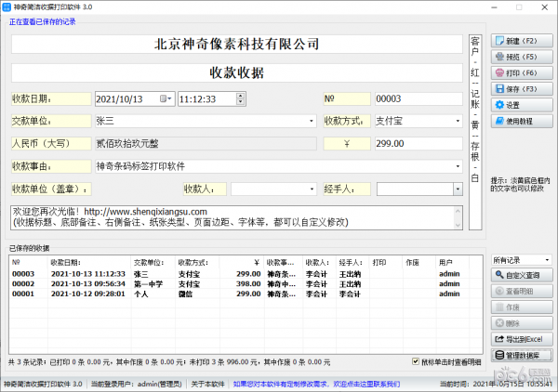Viewport: 558px width, 392px height.
Task: Click 关于本软件 in the status bar
Action: pyautogui.click(x=207, y=385)
